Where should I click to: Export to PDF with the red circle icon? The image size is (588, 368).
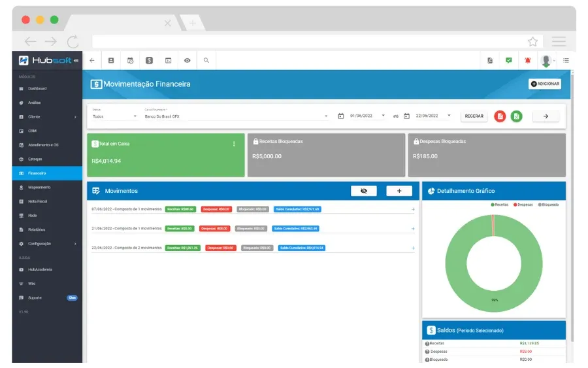point(500,116)
